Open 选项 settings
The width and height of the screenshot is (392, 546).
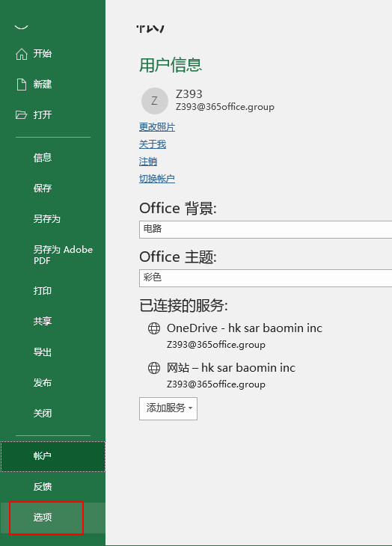tap(52, 518)
